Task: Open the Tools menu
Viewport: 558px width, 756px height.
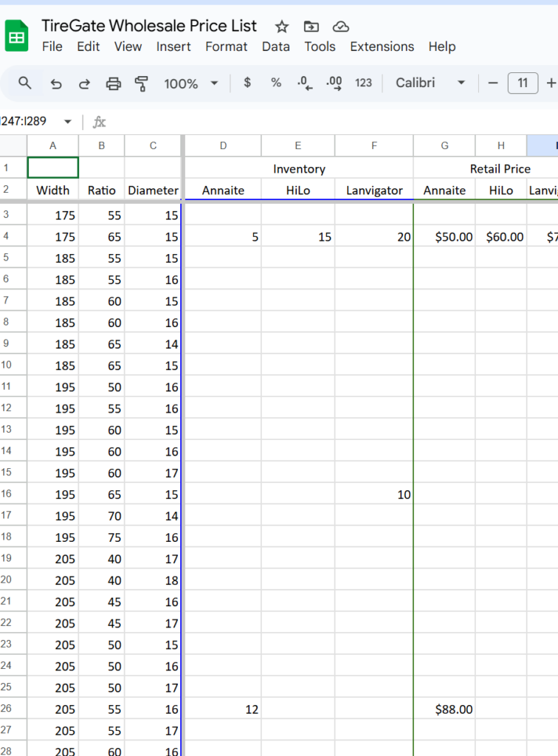Action: [x=320, y=47]
